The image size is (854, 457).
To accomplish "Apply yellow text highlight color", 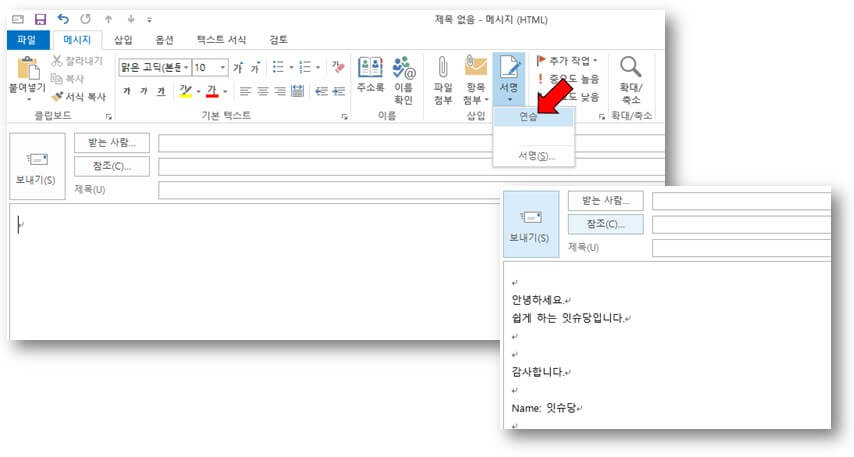I will pos(186,92).
